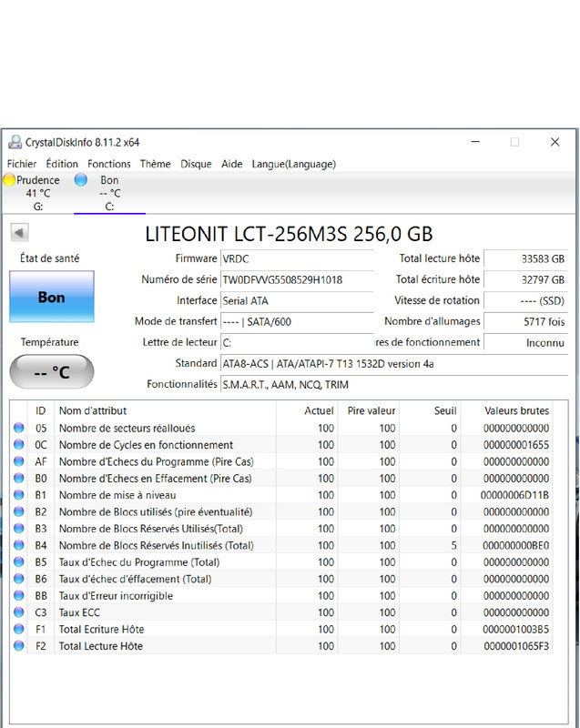Open the Thème menu
This screenshot has height=728, width=580.
pos(155,164)
